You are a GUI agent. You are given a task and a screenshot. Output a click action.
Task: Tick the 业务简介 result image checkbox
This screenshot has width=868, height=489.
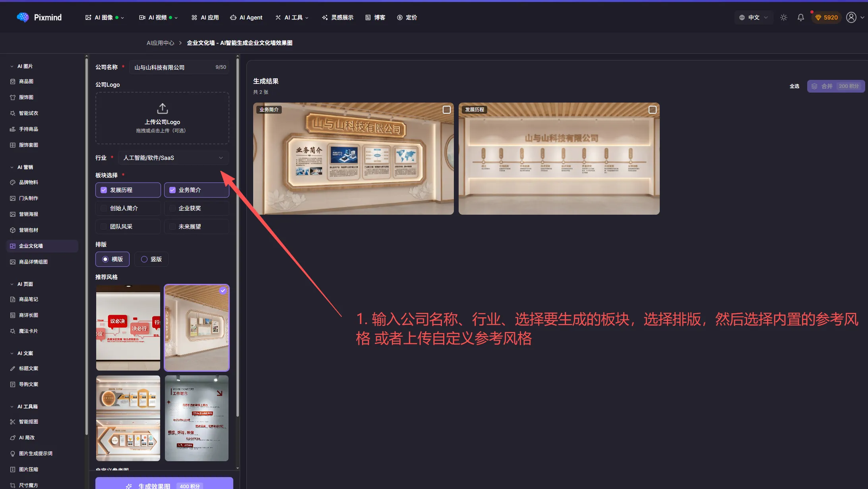[447, 110]
